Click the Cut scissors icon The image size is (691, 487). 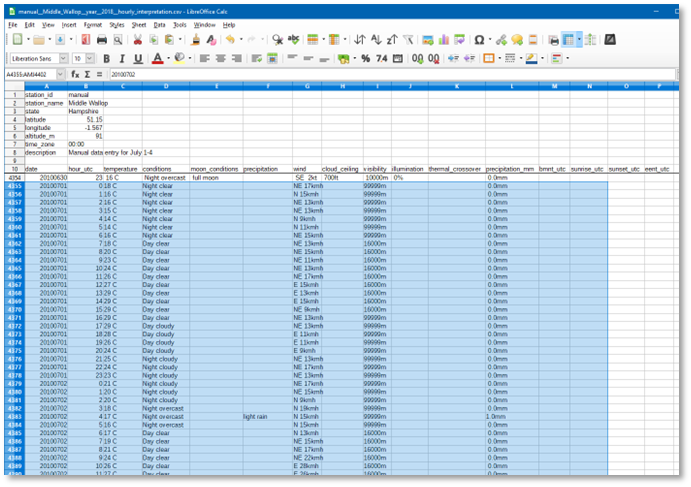[137, 40]
